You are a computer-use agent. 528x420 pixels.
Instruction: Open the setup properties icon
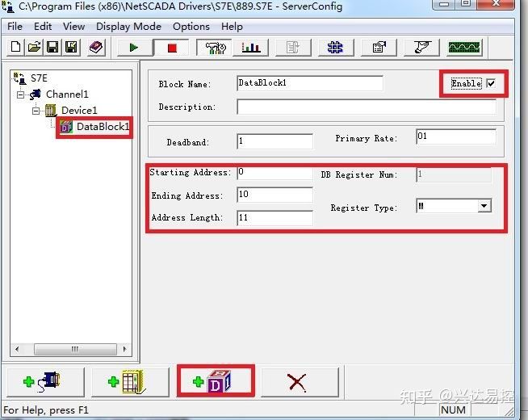(x=379, y=48)
